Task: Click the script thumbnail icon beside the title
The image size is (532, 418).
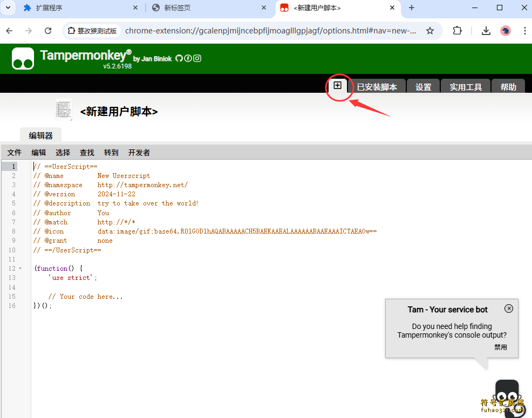Action: (64, 109)
